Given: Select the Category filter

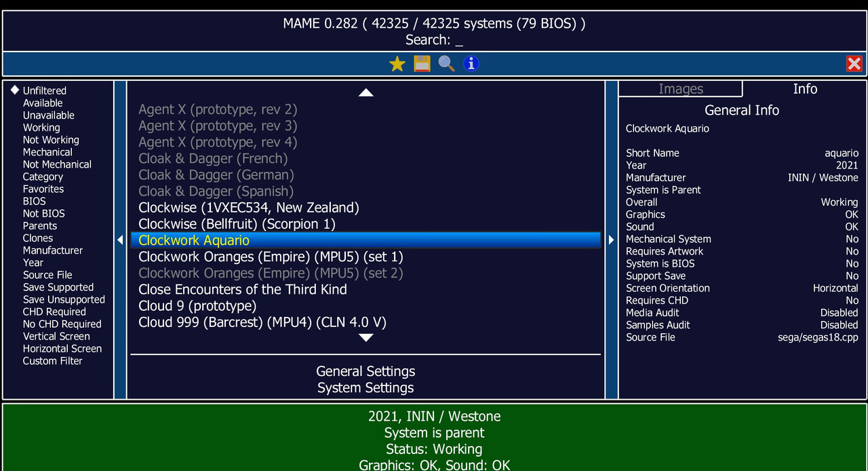Looking at the screenshot, I should (x=43, y=176).
